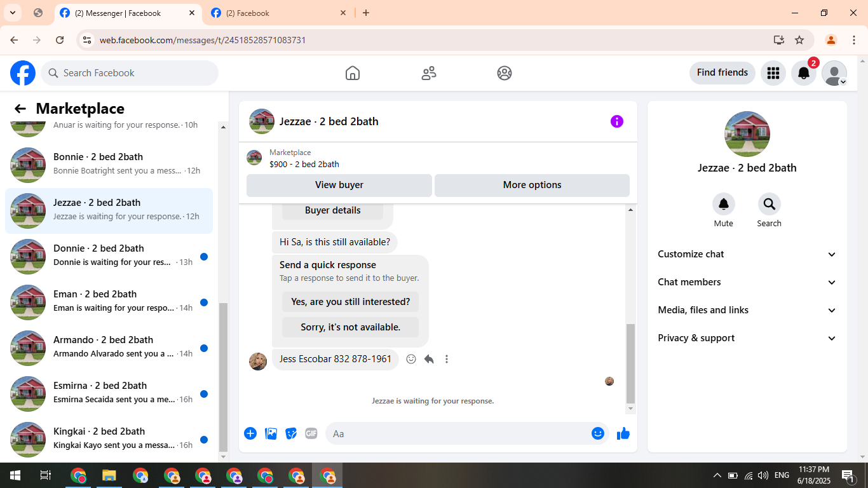The height and width of the screenshot is (488, 868).
Task: Open File Explorer from the taskbar
Action: (x=109, y=475)
